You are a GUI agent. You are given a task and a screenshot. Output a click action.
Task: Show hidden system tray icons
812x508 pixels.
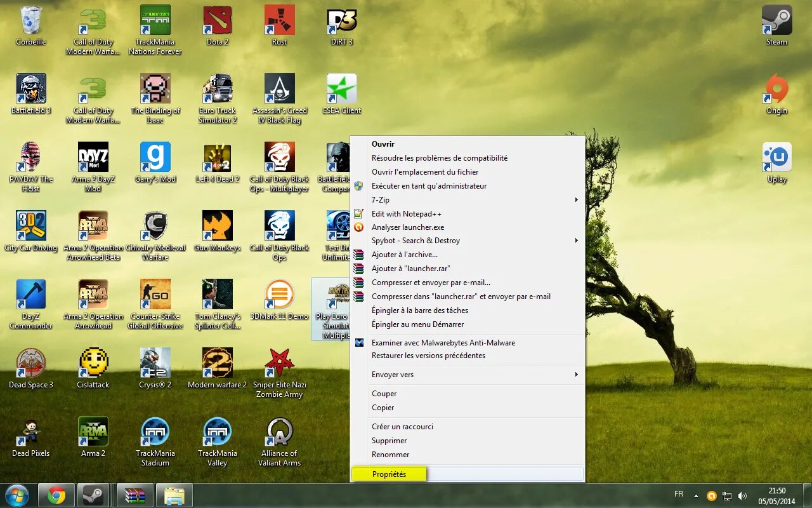pos(696,495)
